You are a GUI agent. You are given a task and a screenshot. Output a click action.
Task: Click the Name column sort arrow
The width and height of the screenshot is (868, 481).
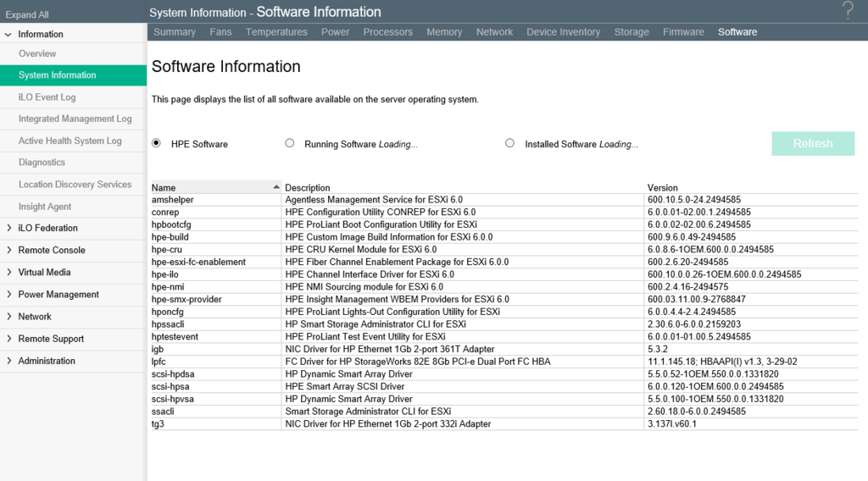point(275,187)
